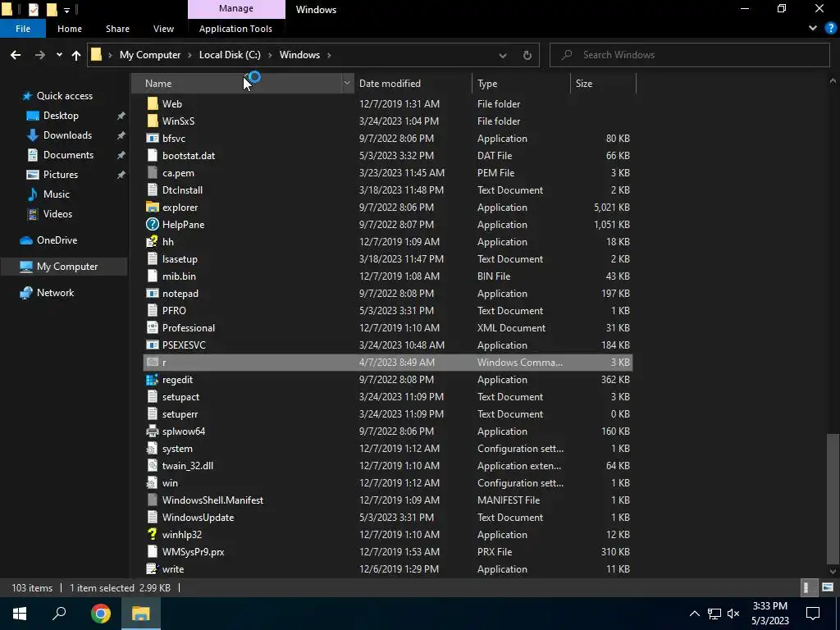Navigate to My Computer breadcrumb
840x630 pixels.
click(150, 55)
